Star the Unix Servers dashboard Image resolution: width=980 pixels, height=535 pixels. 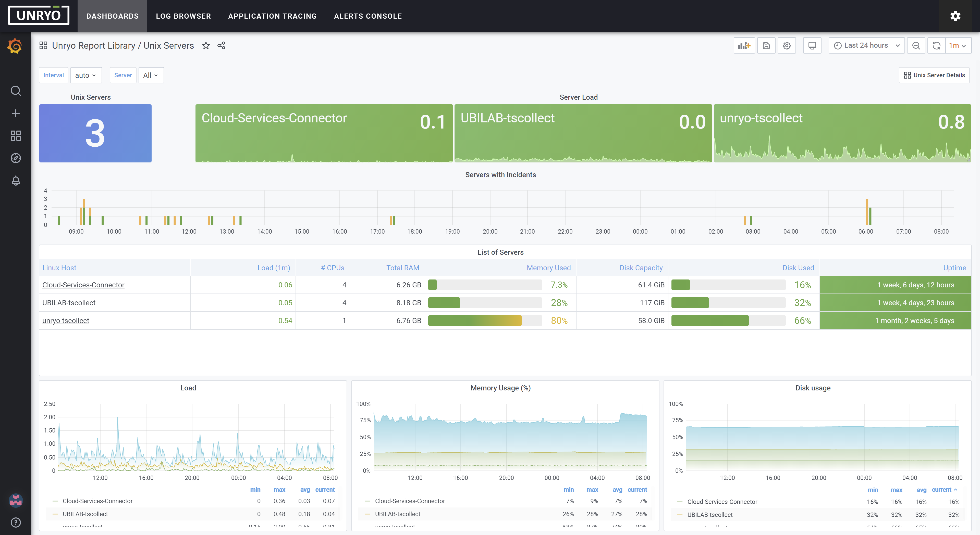pyautogui.click(x=206, y=46)
